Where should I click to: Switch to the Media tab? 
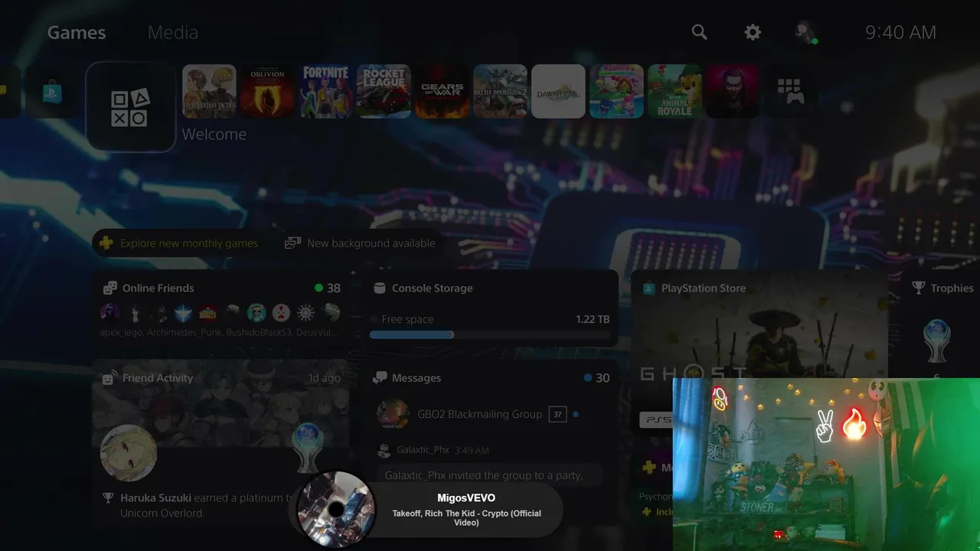click(173, 32)
